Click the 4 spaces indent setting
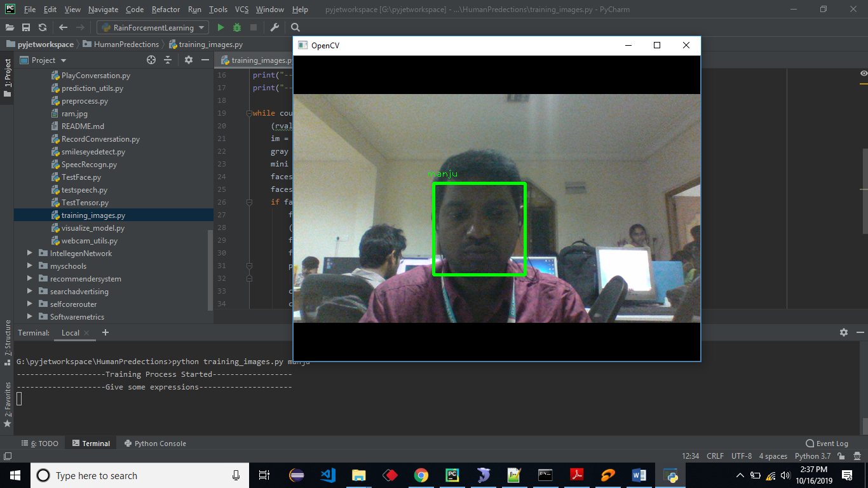This screenshot has width=868, height=488. pos(773,456)
